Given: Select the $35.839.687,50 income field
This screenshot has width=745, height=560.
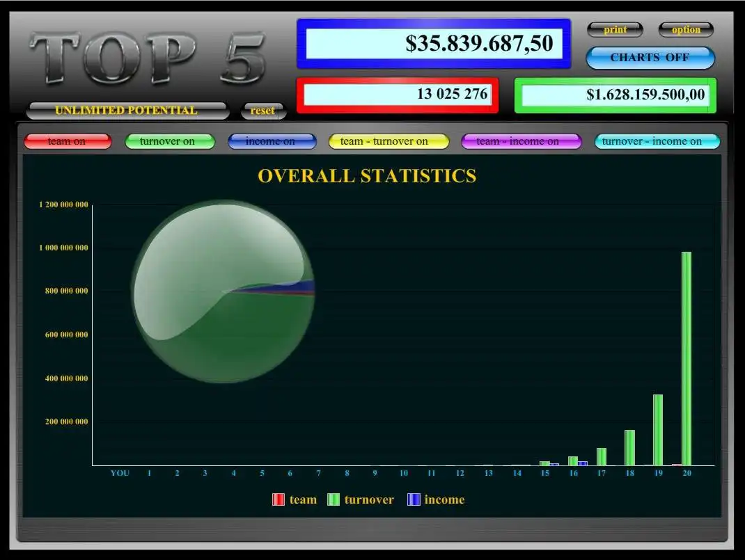Looking at the screenshot, I should 434,44.
